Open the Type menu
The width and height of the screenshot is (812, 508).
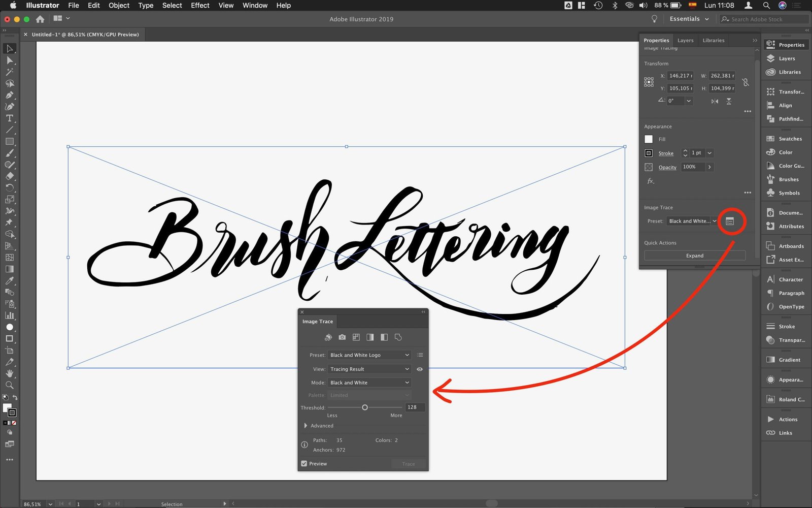(x=146, y=5)
